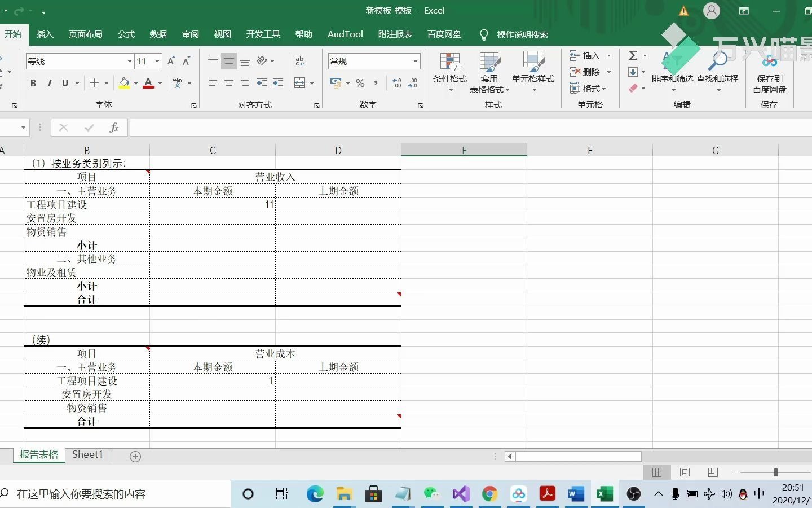Toggle Center horizontal alignment
Image resolution: width=812 pixels, height=508 pixels.
(229, 83)
